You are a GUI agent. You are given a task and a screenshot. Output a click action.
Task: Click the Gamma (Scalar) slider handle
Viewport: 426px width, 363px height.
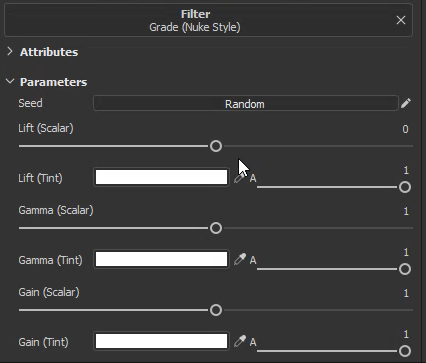[216, 228]
